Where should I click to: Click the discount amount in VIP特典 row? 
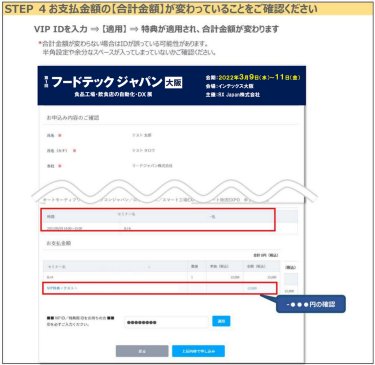click(x=252, y=288)
